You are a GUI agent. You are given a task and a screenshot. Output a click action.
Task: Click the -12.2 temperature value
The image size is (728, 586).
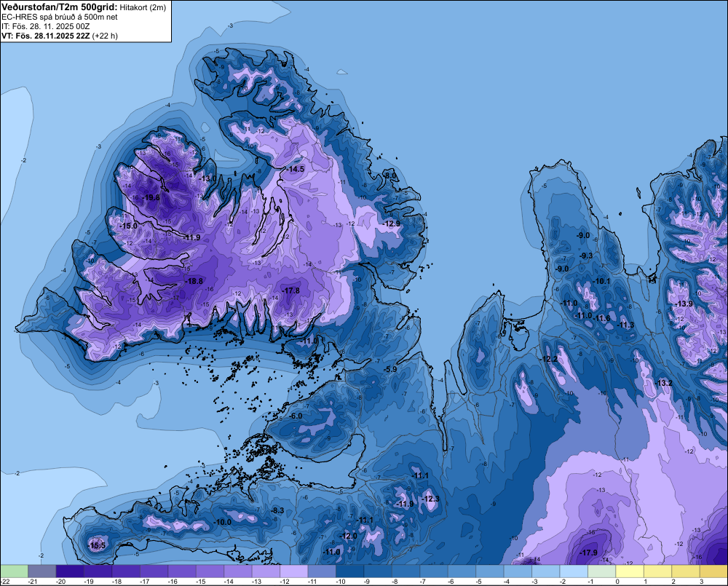point(550,359)
